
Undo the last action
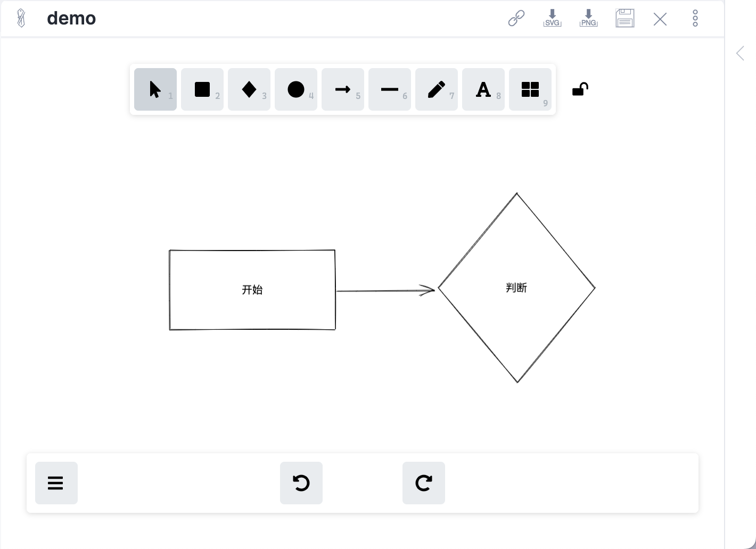click(301, 483)
